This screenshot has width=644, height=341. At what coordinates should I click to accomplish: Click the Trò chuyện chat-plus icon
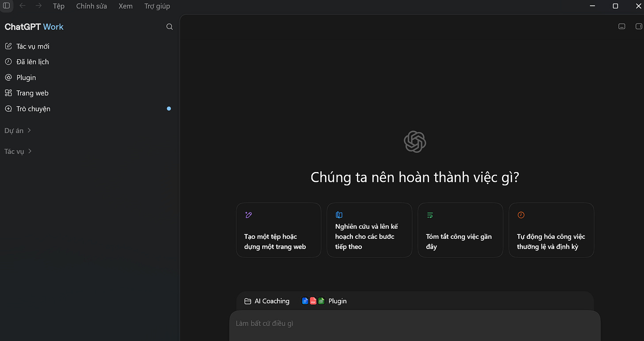pos(8,109)
